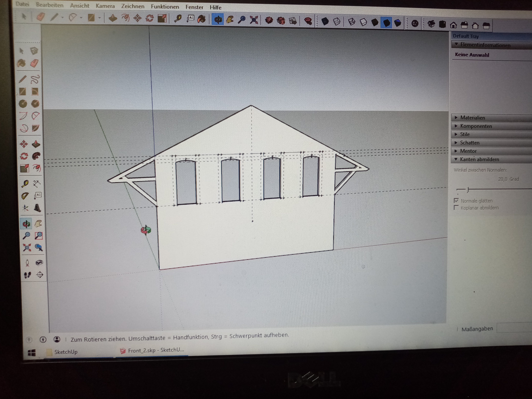Select the Walk footprints tool
Viewport: 532px width, 399px height.
[x=27, y=275]
